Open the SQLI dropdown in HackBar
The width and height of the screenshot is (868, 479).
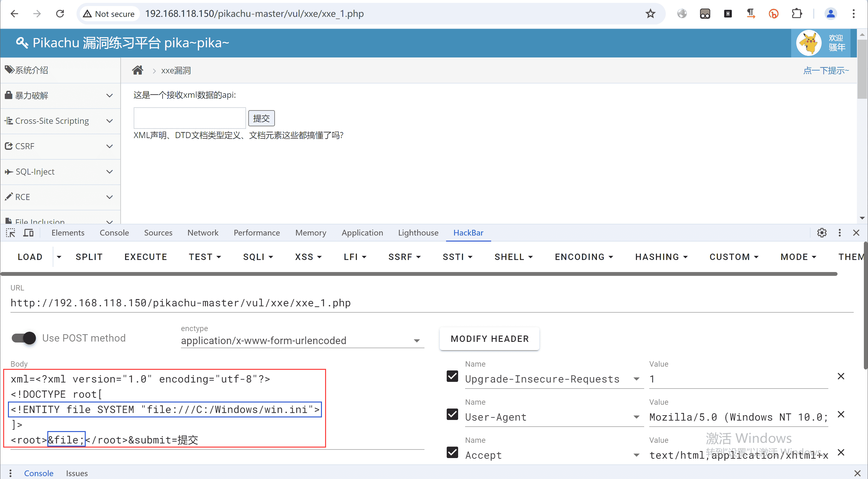[x=258, y=257]
